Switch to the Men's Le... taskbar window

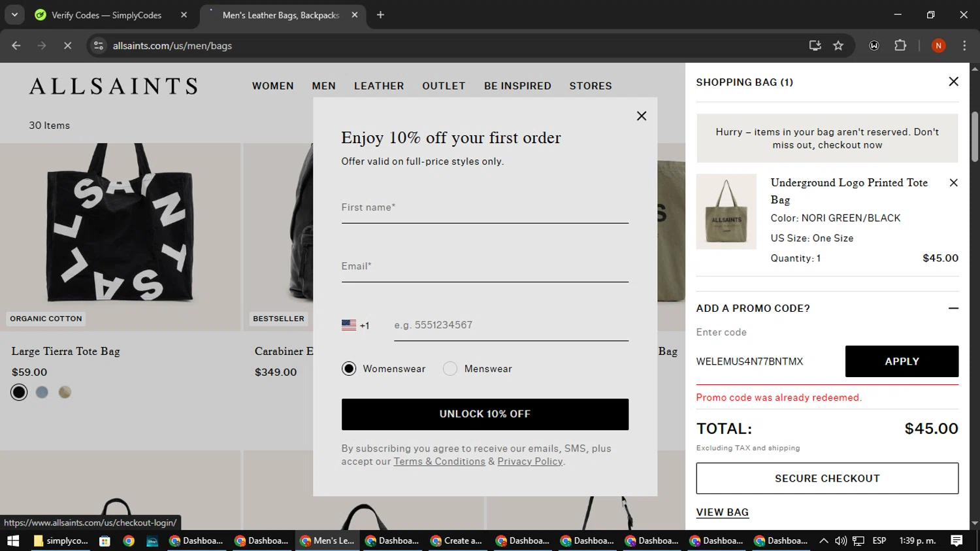click(x=327, y=541)
